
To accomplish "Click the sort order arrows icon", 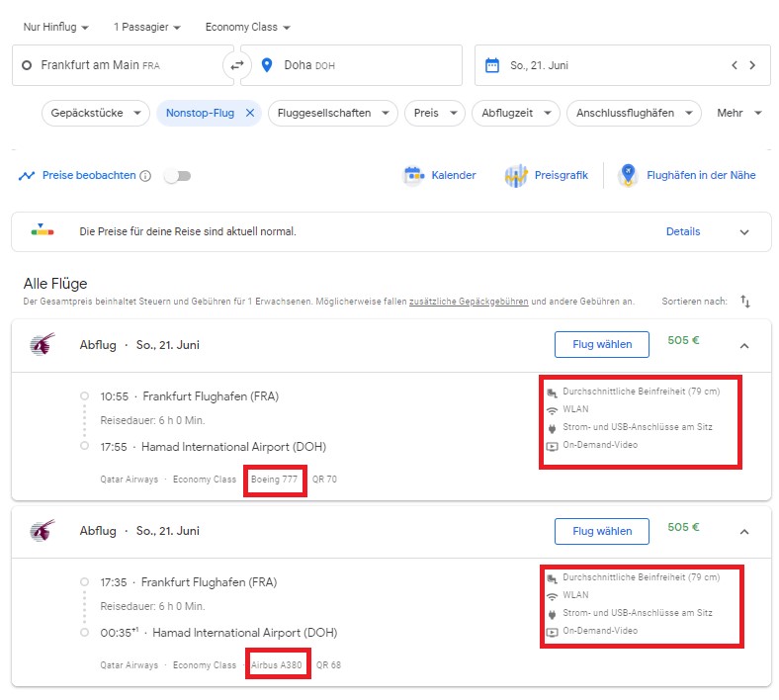I will point(745,301).
